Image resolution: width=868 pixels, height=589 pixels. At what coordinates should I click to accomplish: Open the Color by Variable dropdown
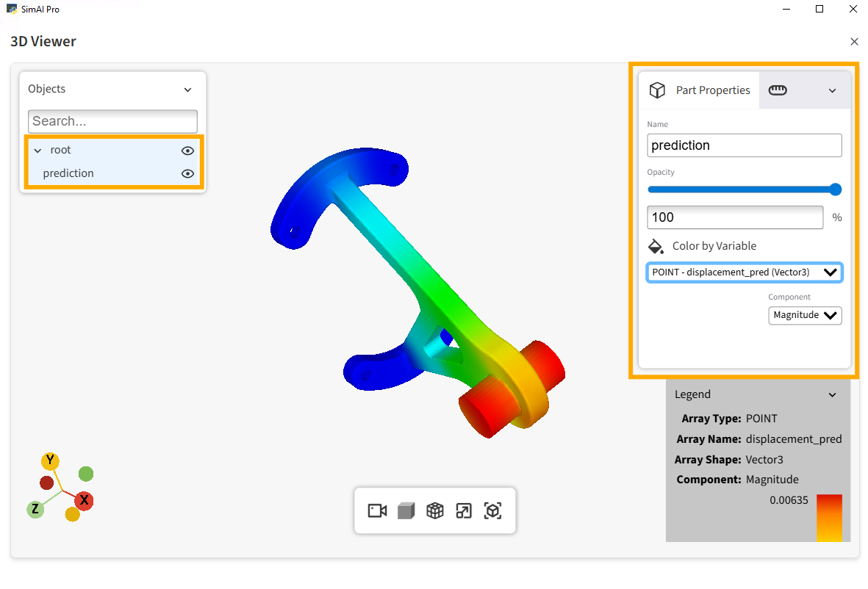(x=744, y=272)
